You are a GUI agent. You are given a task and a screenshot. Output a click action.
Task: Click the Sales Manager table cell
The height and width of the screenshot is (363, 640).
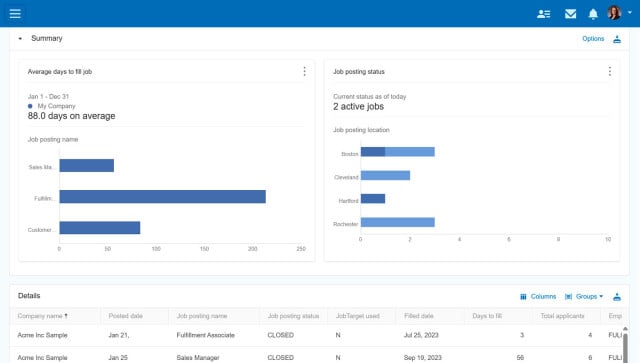pos(198,358)
